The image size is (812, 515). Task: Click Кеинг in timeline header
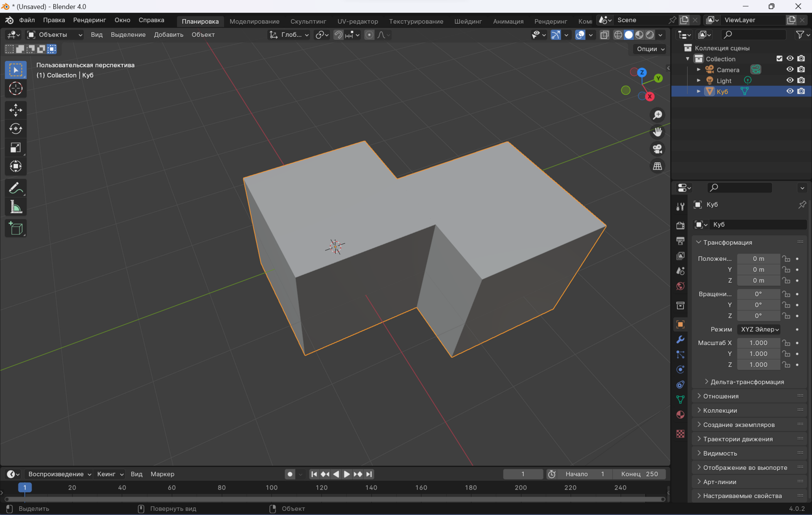[x=110, y=474]
